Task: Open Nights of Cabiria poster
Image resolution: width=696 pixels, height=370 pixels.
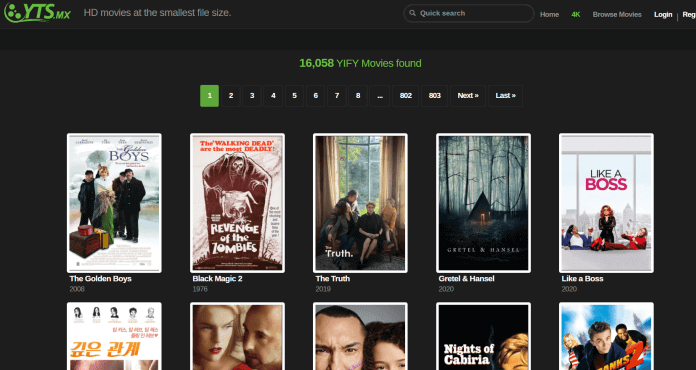Action: click(x=483, y=336)
